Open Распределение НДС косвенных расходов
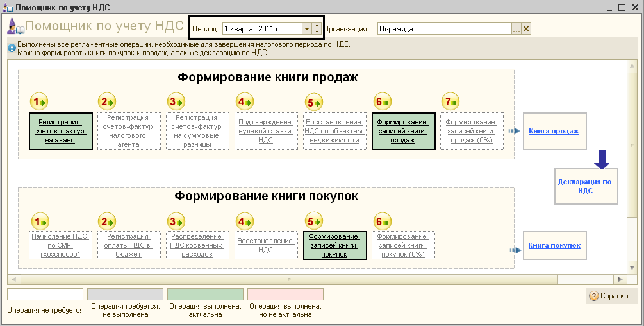This screenshot has height=326, width=644. coord(197,245)
